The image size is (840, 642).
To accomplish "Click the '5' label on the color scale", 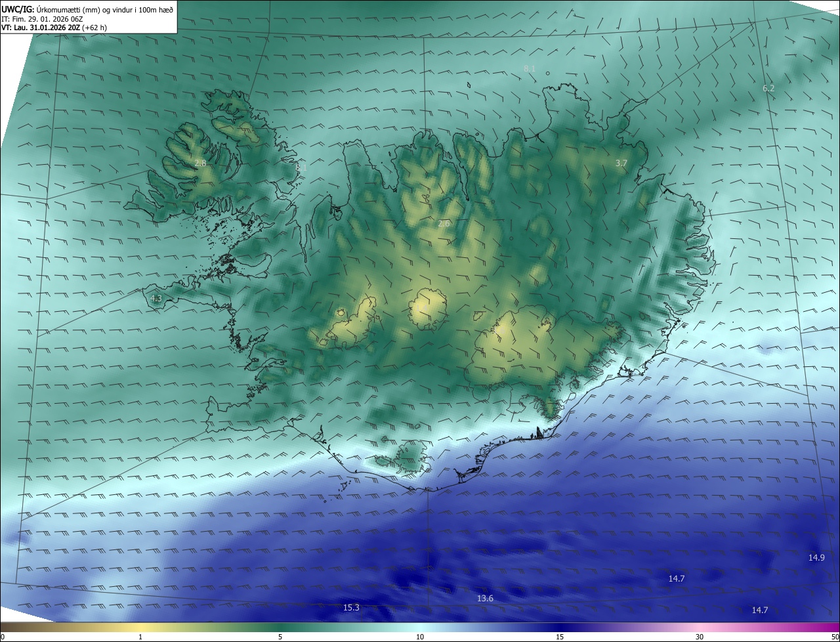I will tap(280, 637).
